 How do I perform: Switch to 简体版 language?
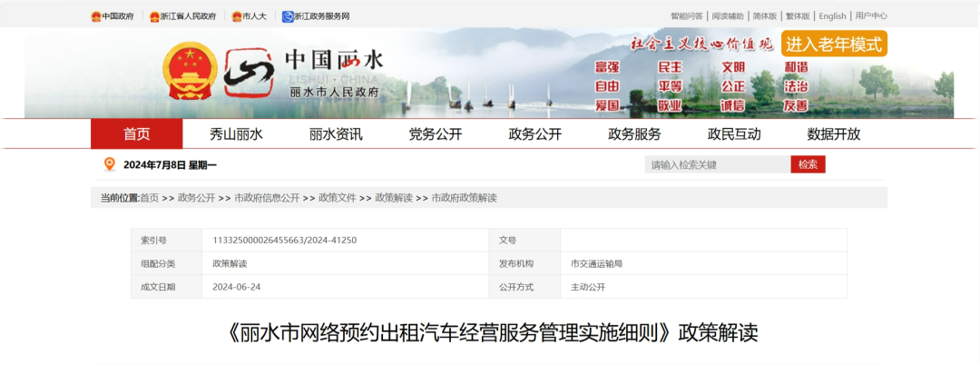coord(765,16)
